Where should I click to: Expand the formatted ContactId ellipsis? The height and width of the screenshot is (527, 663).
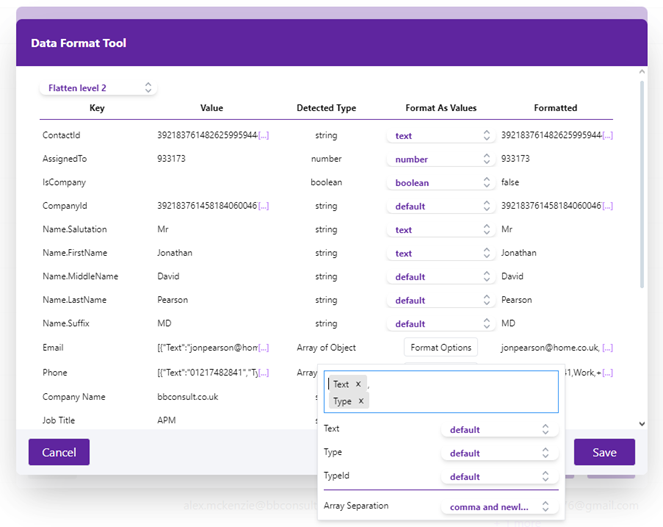click(x=607, y=135)
